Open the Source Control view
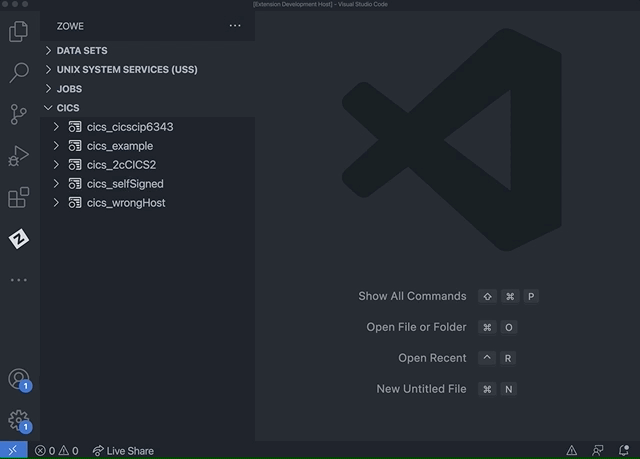Viewport: 640px width, 459px height. click(18, 114)
